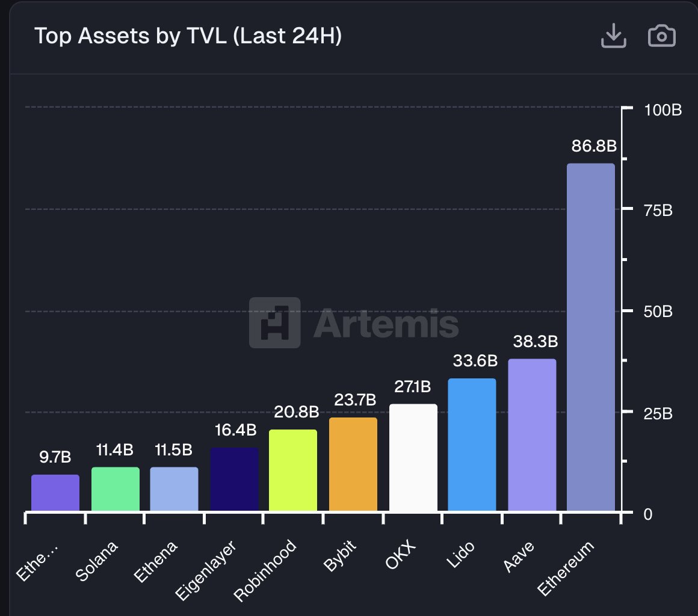Image resolution: width=698 pixels, height=616 pixels.
Task: Click the orange Bybit bar
Action: [x=353, y=464]
